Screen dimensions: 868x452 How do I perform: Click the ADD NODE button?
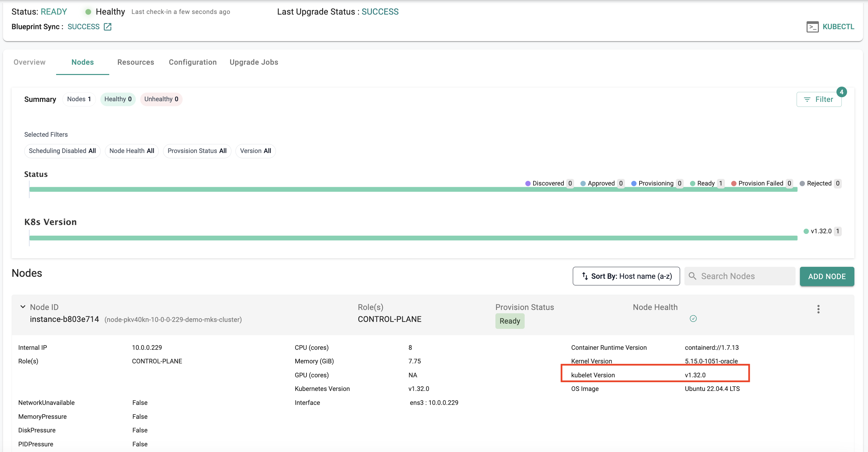(827, 276)
